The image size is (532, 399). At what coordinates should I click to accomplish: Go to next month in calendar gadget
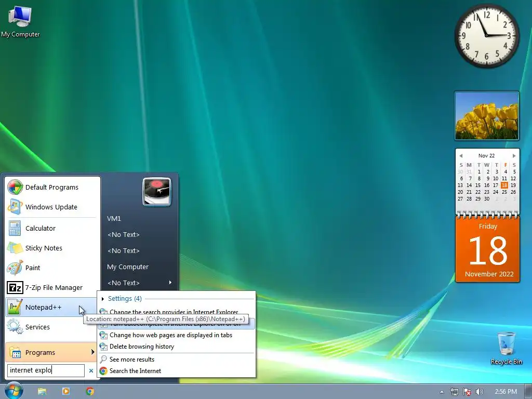514,156
